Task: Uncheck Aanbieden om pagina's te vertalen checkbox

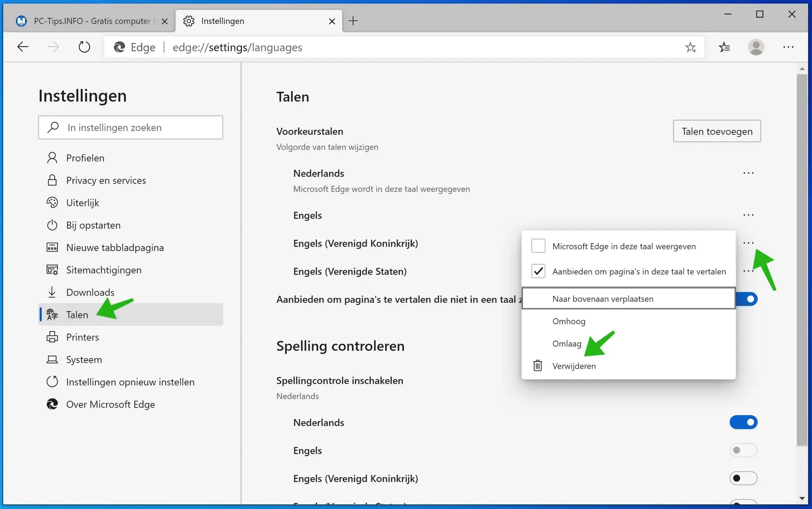Action: [x=538, y=271]
